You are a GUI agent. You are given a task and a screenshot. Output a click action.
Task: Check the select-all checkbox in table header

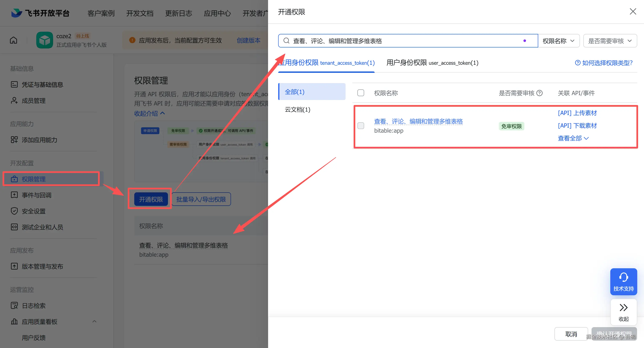click(361, 93)
